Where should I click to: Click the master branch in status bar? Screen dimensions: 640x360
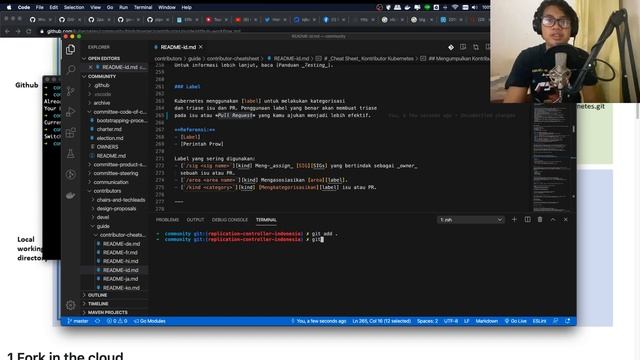pos(78,321)
